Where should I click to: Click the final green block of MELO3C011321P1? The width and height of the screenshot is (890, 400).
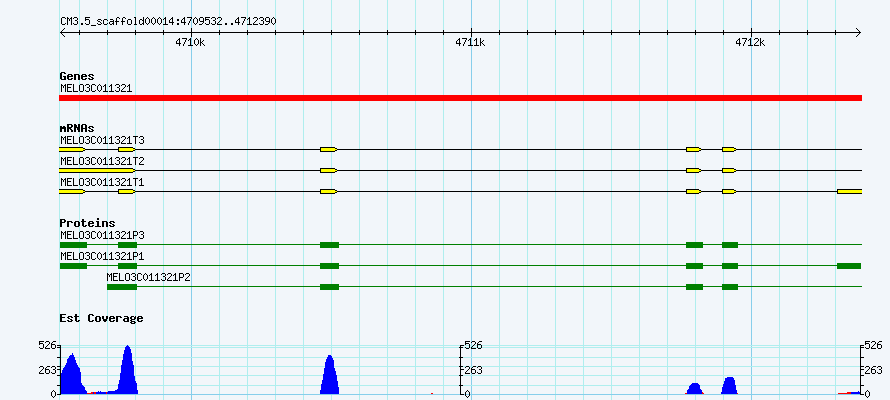point(849,266)
